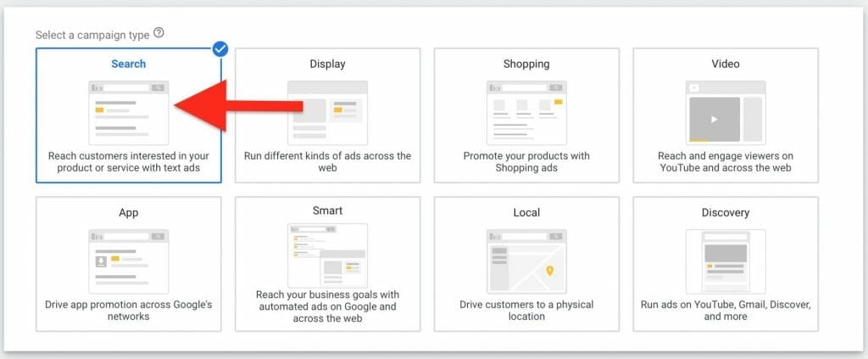
Task: Choose the Local campaign title
Action: coord(526,213)
